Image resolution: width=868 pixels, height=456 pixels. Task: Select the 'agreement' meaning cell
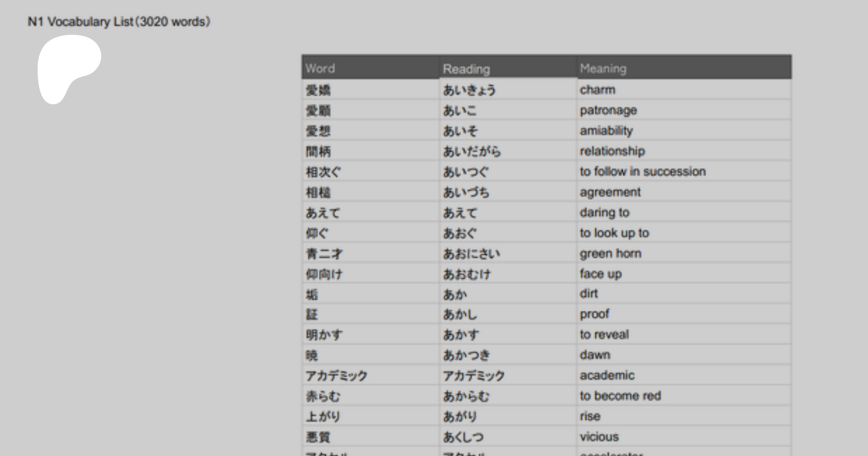(610, 192)
